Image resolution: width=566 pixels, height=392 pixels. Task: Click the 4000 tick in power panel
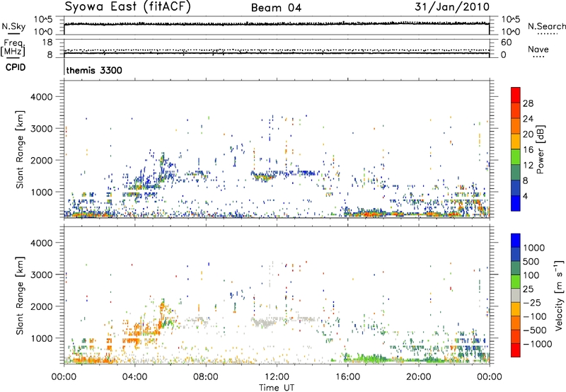41,97
